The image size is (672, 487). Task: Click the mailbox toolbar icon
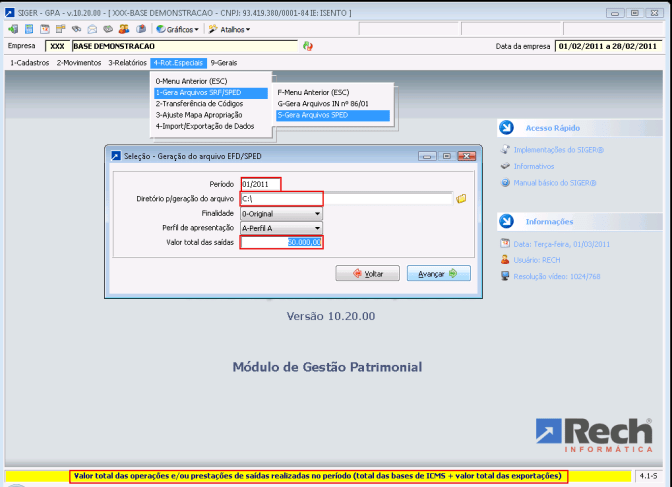(141, 29)
